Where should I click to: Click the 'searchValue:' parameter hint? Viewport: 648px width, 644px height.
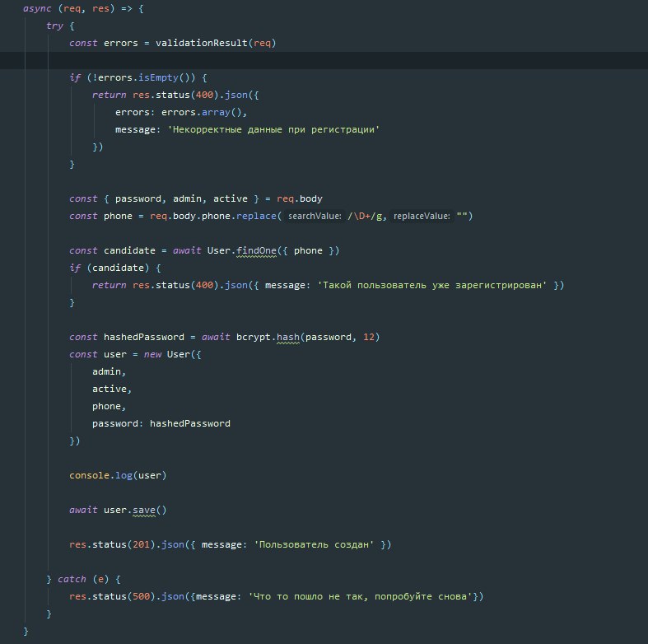tap(315, 217)
